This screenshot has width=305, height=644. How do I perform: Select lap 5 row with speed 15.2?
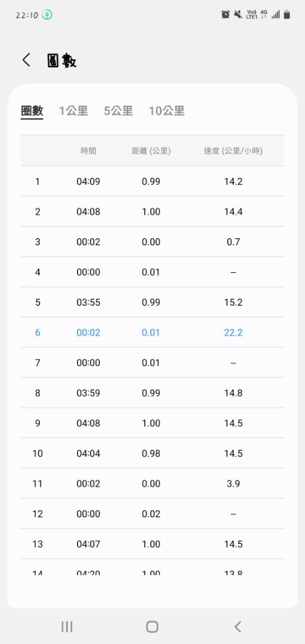[152, 303]
